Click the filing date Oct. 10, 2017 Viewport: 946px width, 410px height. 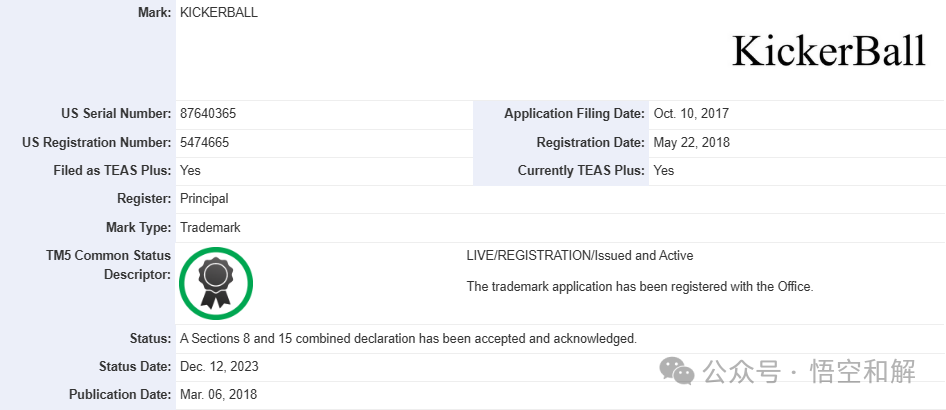coord(691,113)
